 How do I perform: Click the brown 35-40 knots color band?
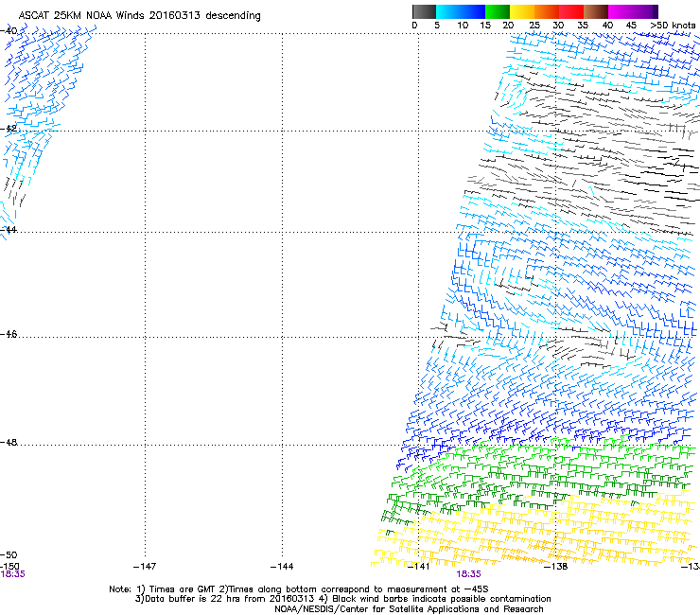click(x=596, y=11)
